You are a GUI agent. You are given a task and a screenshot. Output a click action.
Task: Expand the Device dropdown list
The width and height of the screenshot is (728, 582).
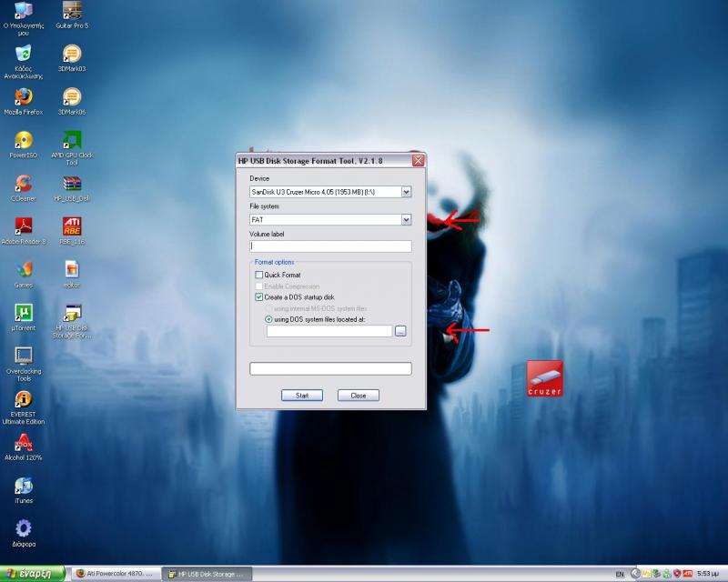click(x=406, y=192)
